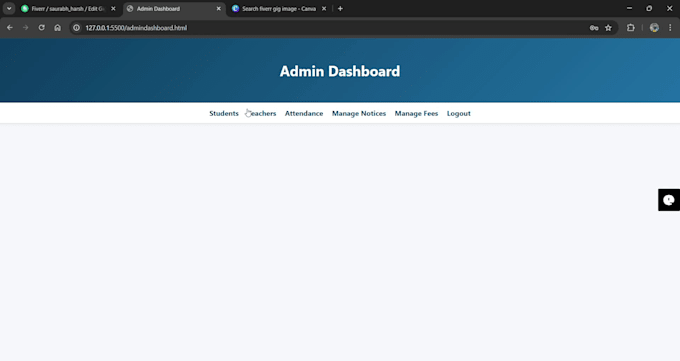Select the Admin Dashboard tab
The height and width of the screenshot is (361, 680).
pos(173,9)
